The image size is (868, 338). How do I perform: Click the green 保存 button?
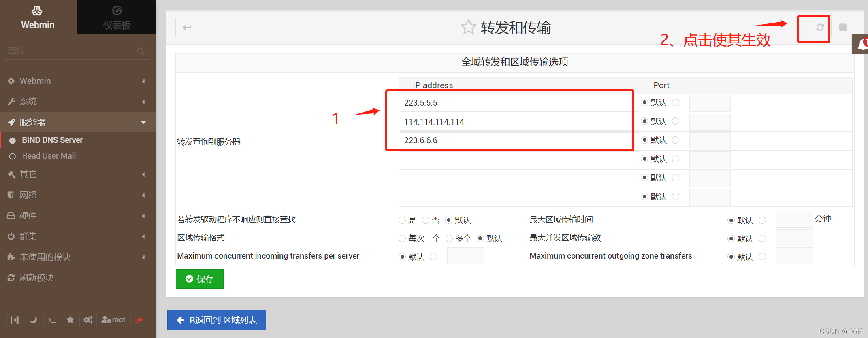tap(200, 279)
